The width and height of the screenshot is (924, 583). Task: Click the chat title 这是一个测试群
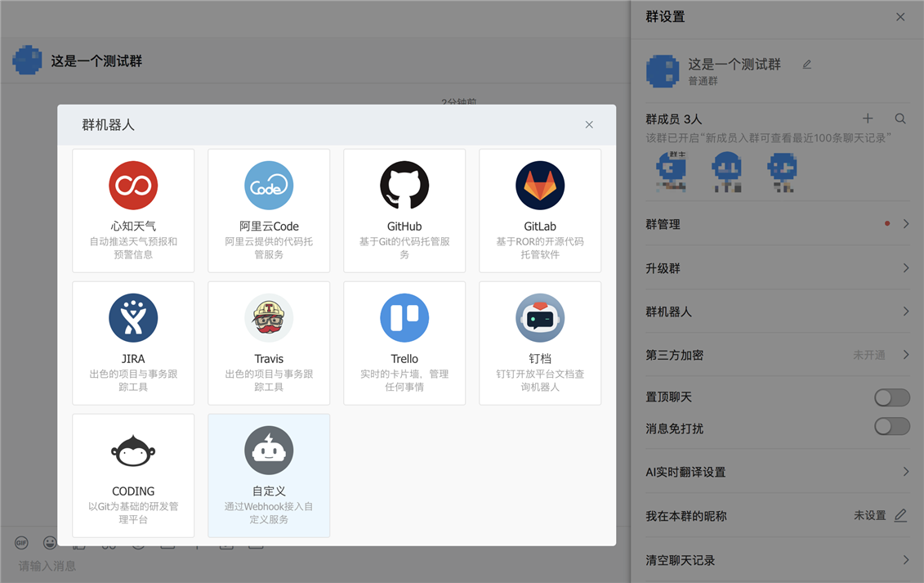coord(96,61)
